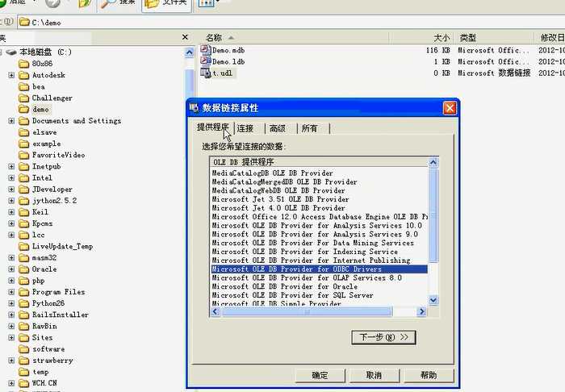Expand the Autodesk folder node
The width and height of the screenshot is (565, 392).
point(11,75)
